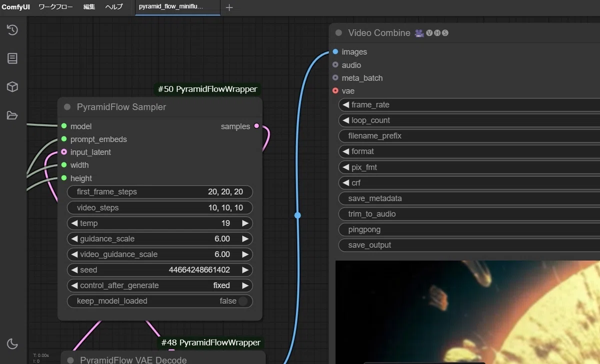
Task: Open the 編集 menu
Action: [89, 7]
